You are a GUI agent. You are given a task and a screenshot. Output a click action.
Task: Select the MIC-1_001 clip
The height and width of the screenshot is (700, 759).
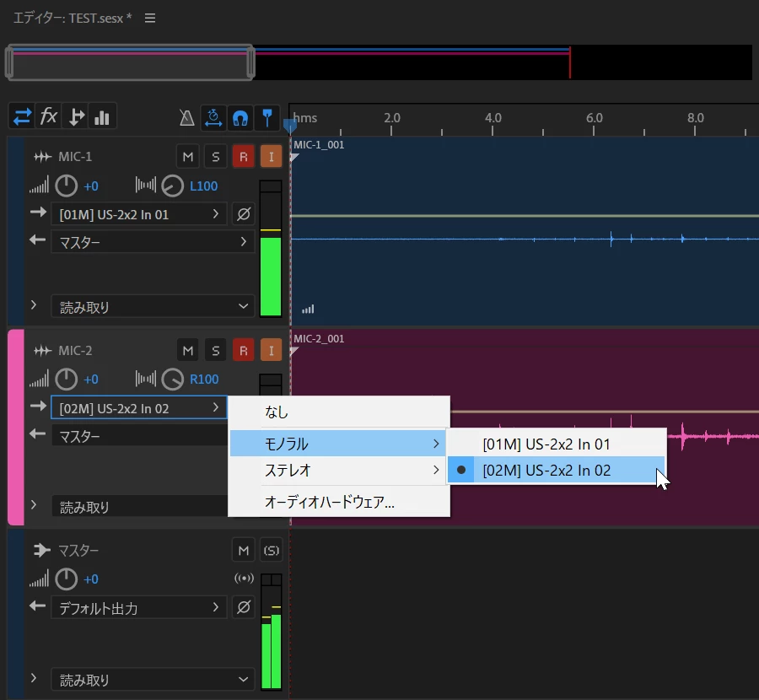[x=525, y=232]
